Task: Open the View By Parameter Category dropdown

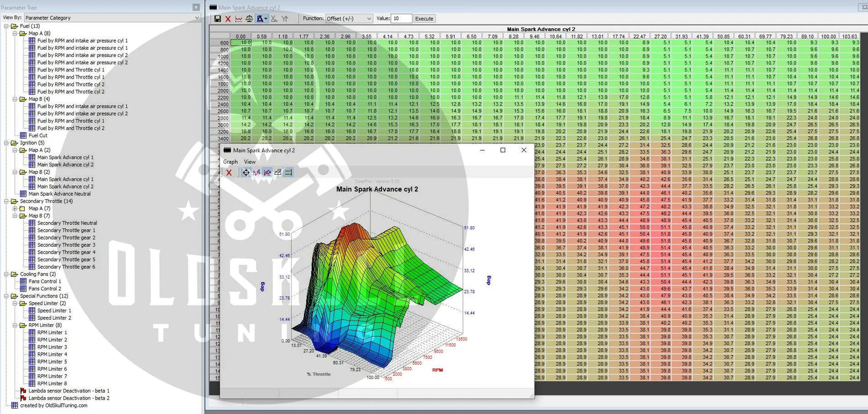Action: coord(112,18)
